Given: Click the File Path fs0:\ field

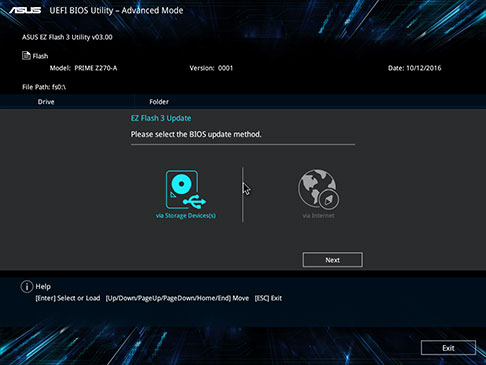Looking at the screenshot, I should [44, 87].
